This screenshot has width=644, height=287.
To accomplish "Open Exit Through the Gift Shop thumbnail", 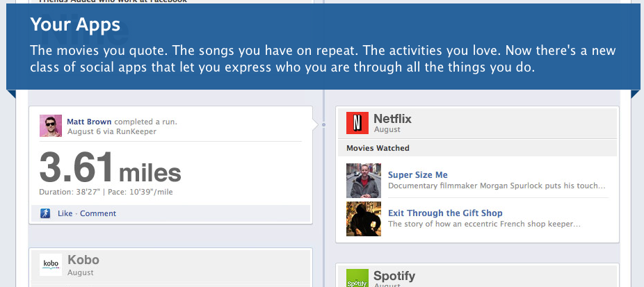I will [x=364, y=219].
